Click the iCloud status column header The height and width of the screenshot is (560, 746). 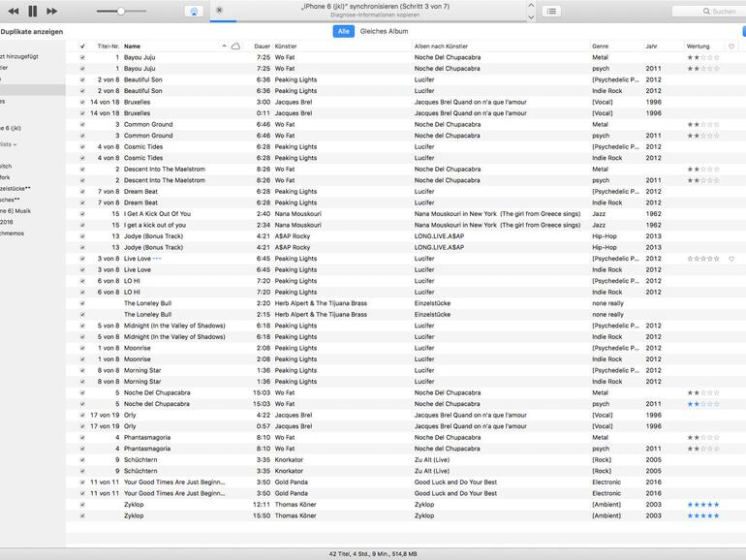[235, 47]
